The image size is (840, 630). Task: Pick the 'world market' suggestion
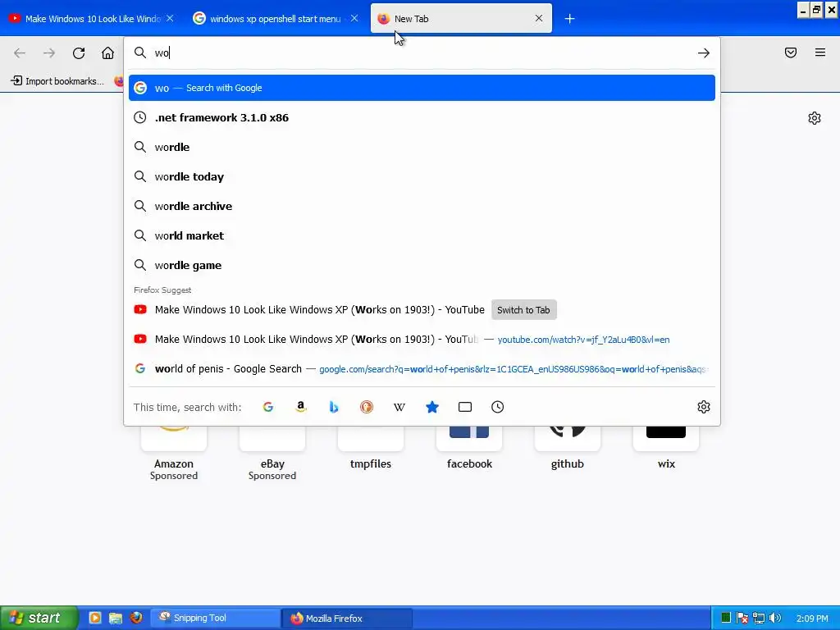pos(422,235)
